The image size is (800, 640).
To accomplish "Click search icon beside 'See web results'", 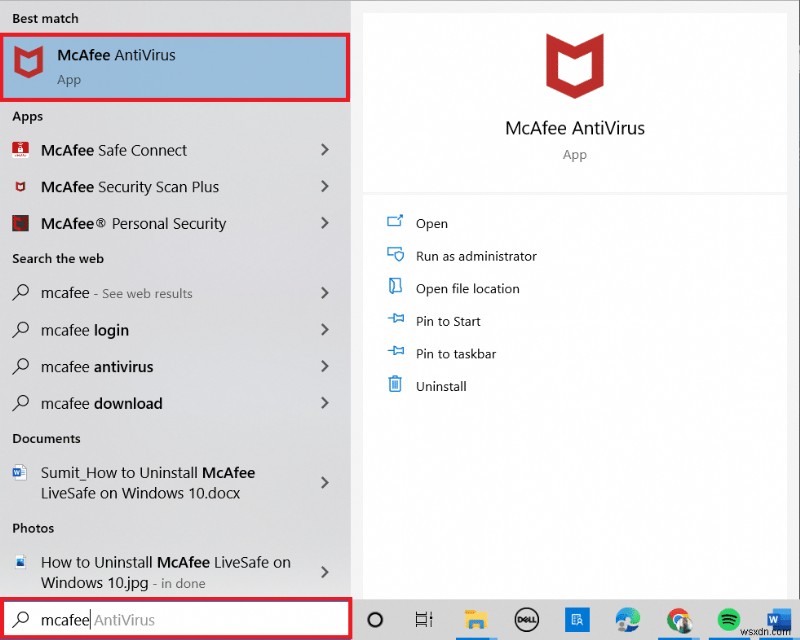I will click(20, 293).
